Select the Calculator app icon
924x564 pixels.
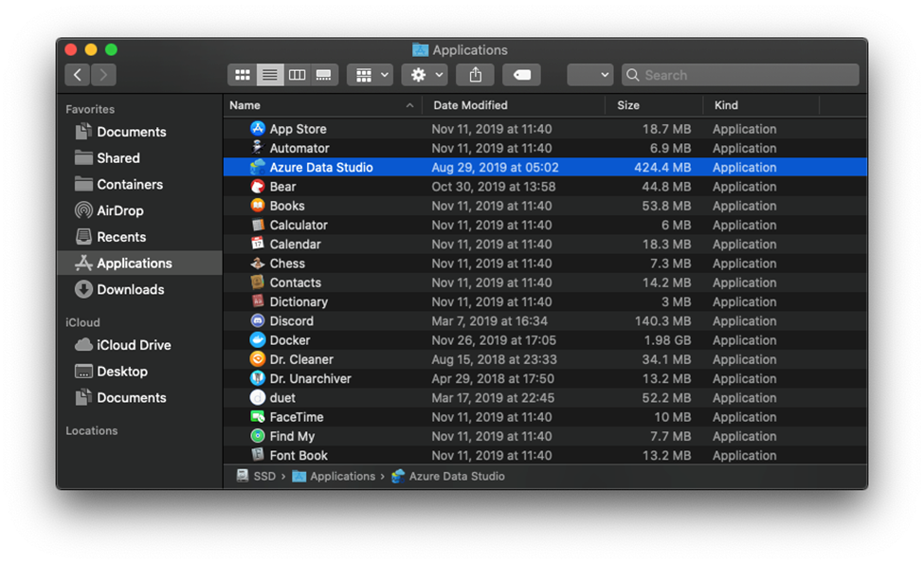(x=258, y=226)
